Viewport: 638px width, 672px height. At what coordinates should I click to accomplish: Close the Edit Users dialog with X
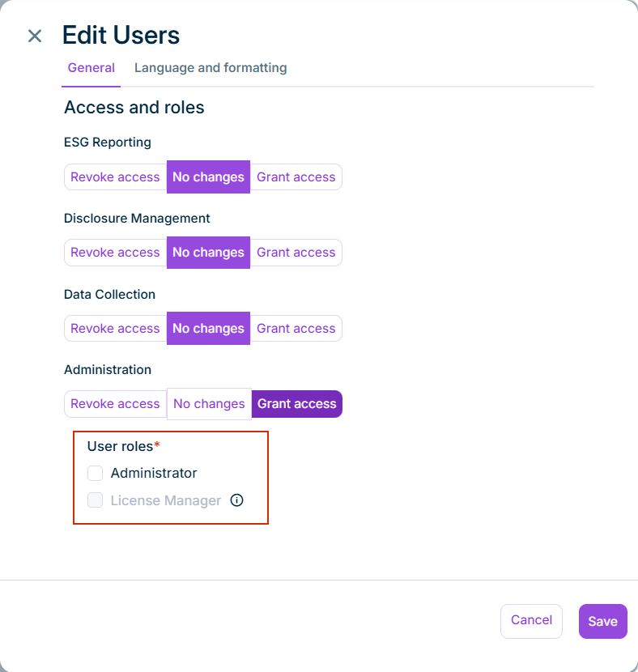[x=35, y=36]
